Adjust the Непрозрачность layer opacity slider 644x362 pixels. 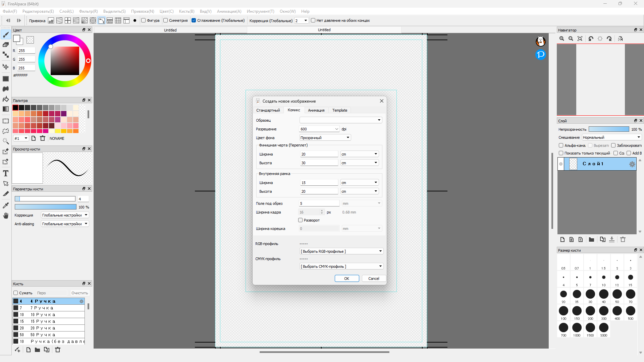(x=609, y=129)
